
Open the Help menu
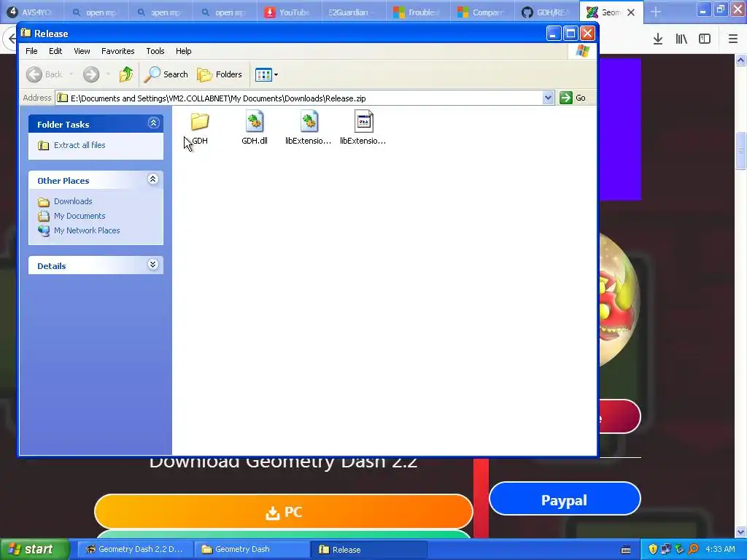tap(183, 51)
